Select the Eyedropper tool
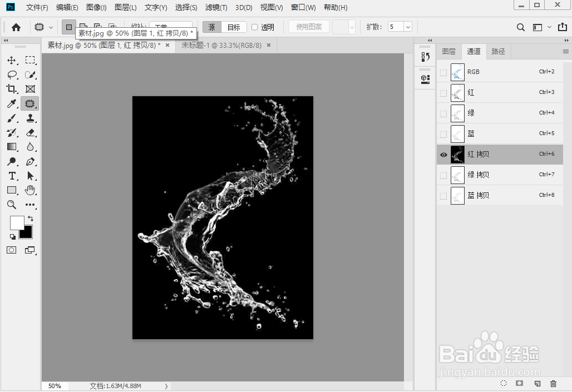Screen dimensions: 572x392 pyautogui.click(x=12, y=103)
